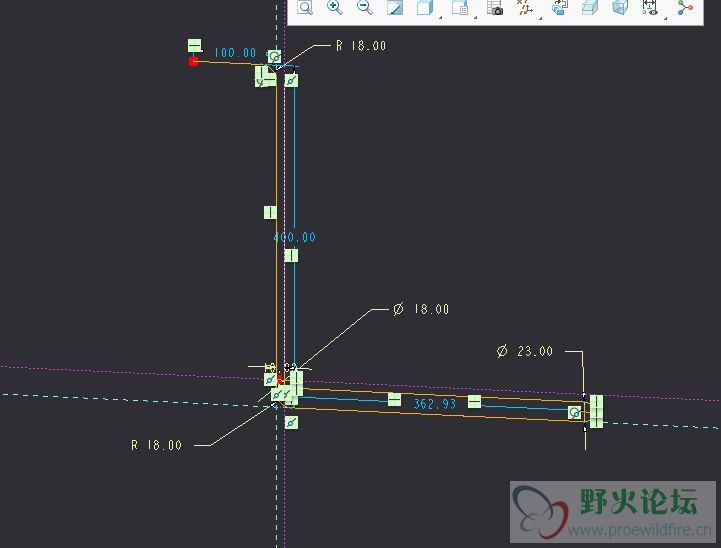Expand the Saved Orientations dropdown arrow

click(475, 18)
